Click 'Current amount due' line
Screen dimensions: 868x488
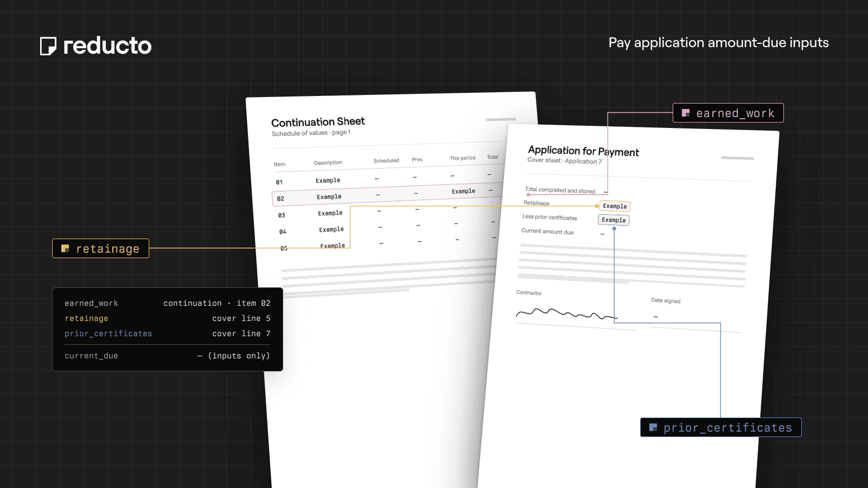pyautogui.click(x=547, y=232)
